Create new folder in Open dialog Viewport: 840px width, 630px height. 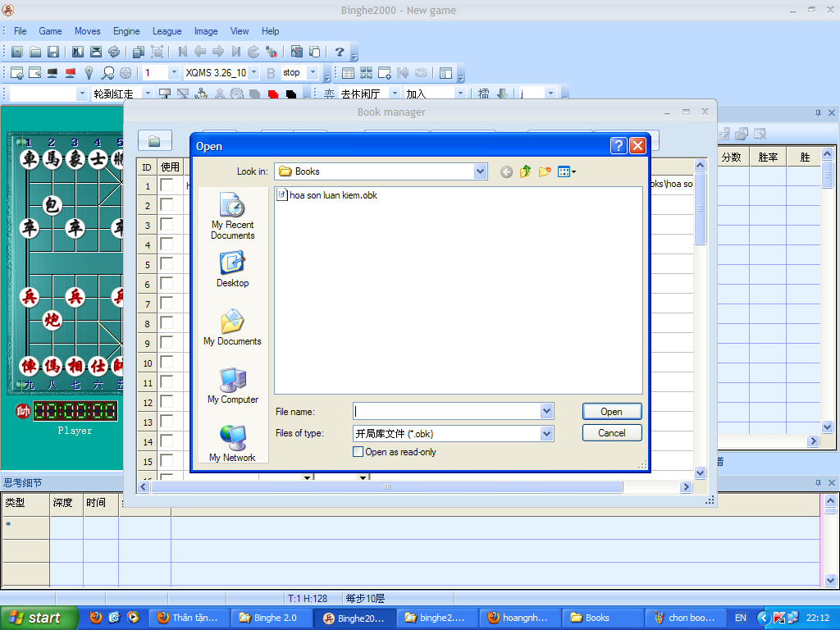[x=545, y=171]
